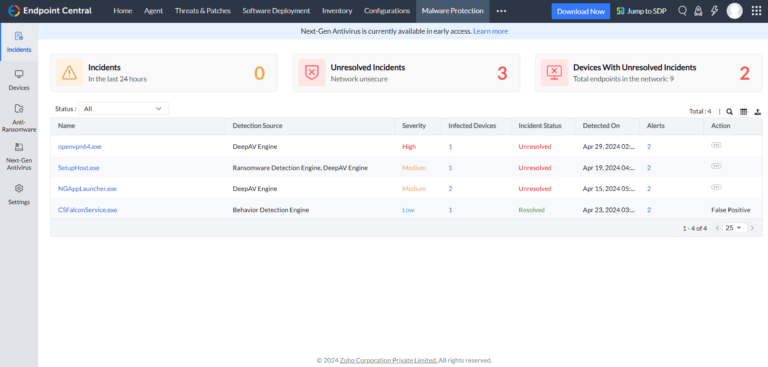Open the apps grid launcher icon
Screen dimensions: 768x367
click(x=756, y=11)
